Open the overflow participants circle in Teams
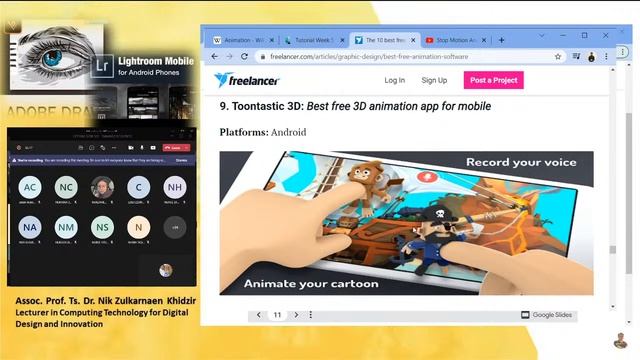The height and width of the screenshot is (360, 640). point(175,227)
